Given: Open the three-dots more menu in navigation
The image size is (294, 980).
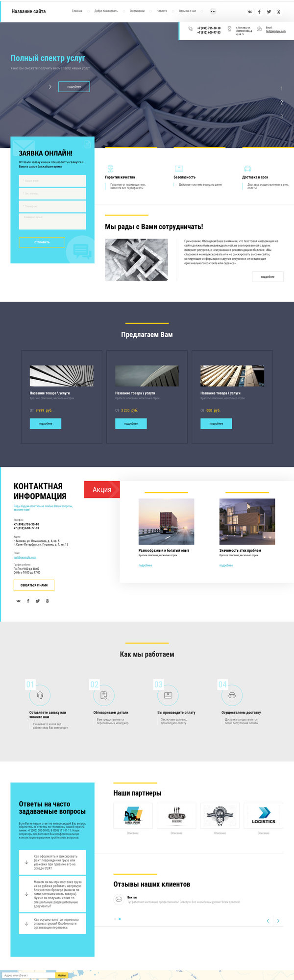Looking at the screenshot, I should (213, 11).
